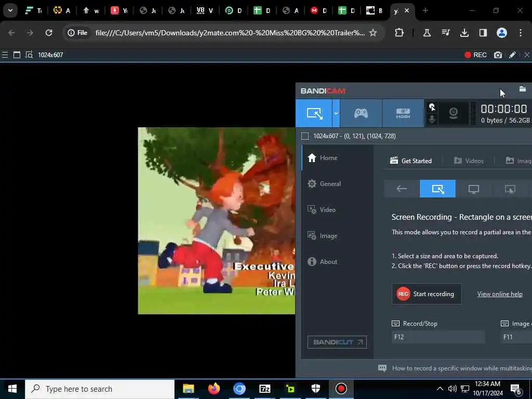
Task: Open media controls icon in browser toolbar
Action: [x=445, y=33]
